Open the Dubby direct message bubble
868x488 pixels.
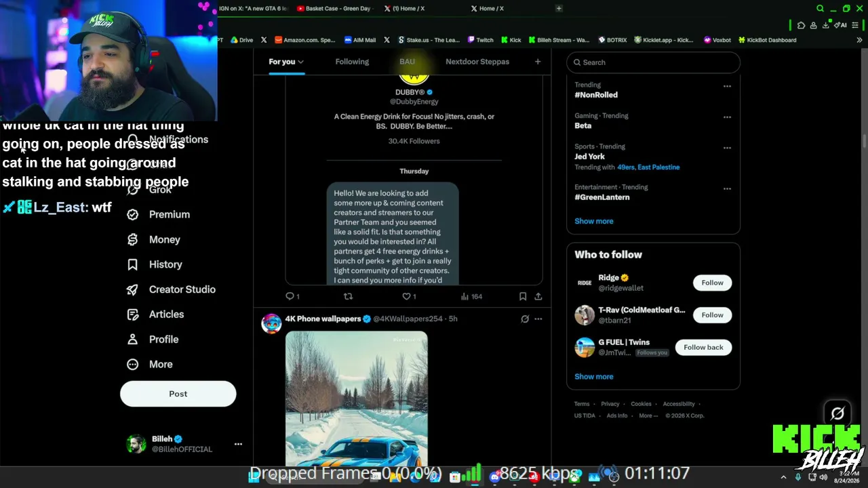point(393,234)
